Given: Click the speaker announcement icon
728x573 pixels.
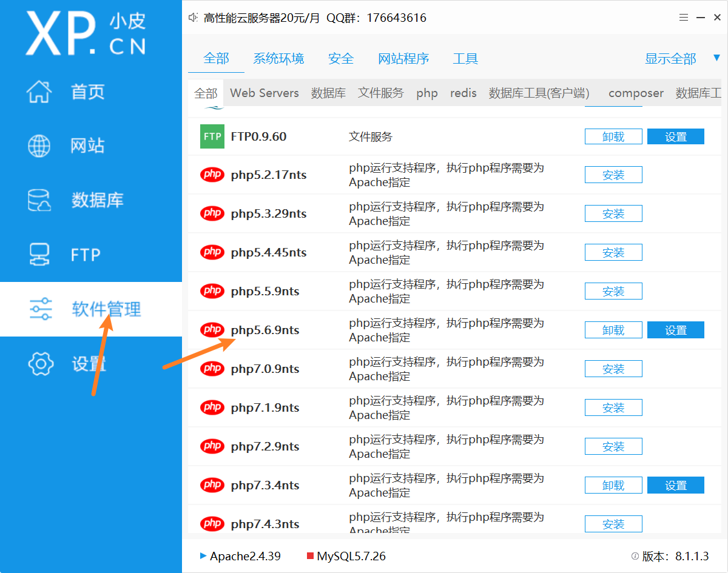Looking at the screenshot, I should coord(194,18).
